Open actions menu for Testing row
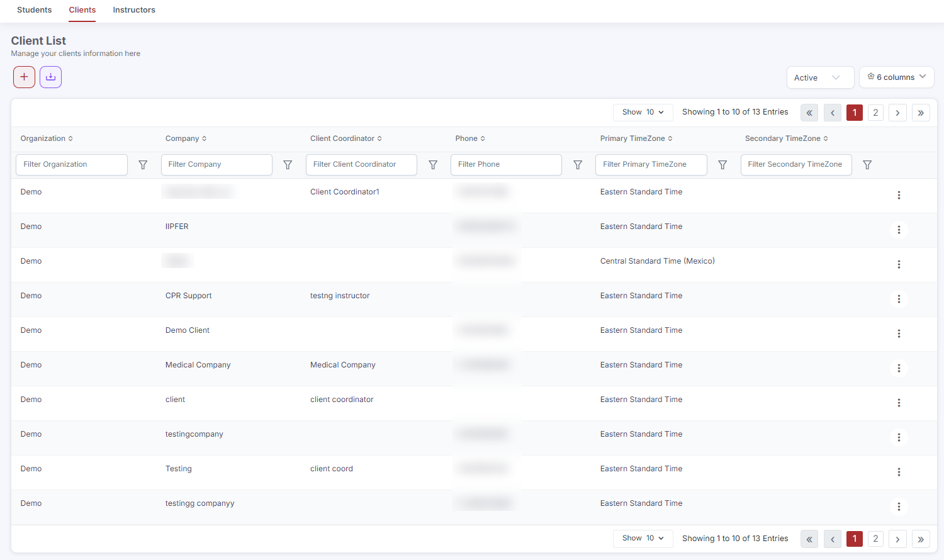 coord(899,472)
